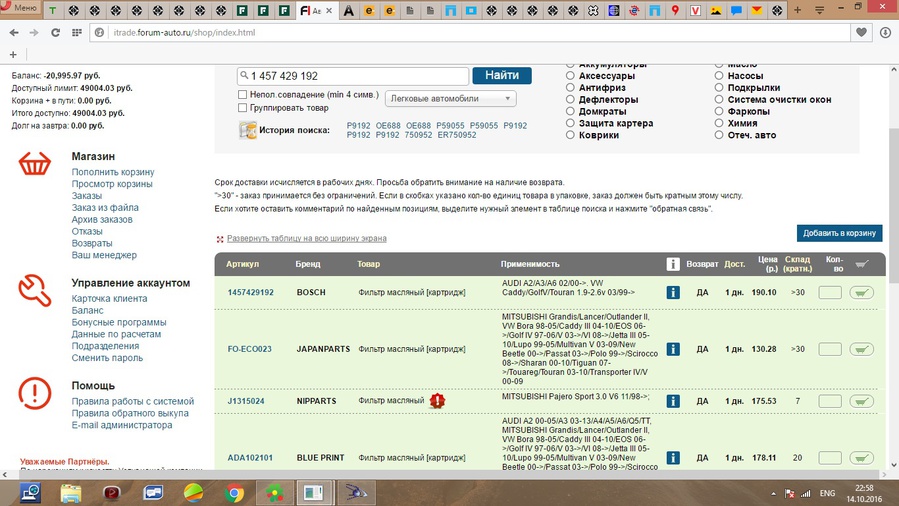Click the info icon in the BOSCH row

point(673,292)
